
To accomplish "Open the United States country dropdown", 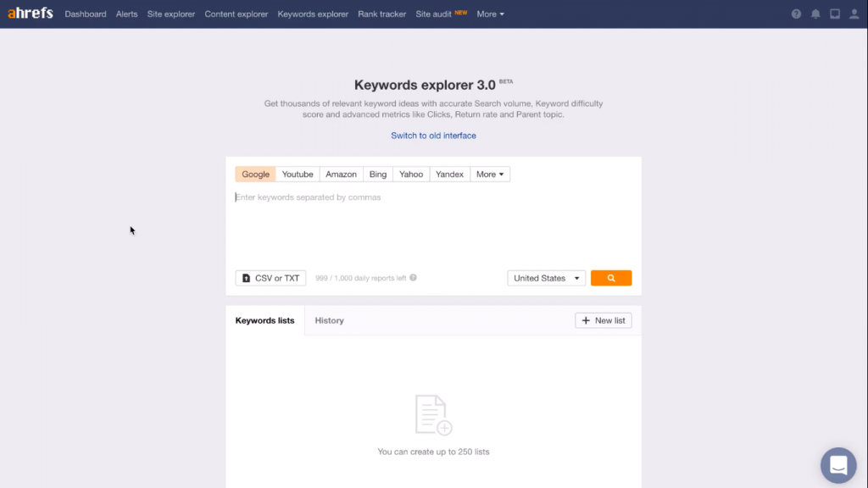I will [x=546, y=277].
